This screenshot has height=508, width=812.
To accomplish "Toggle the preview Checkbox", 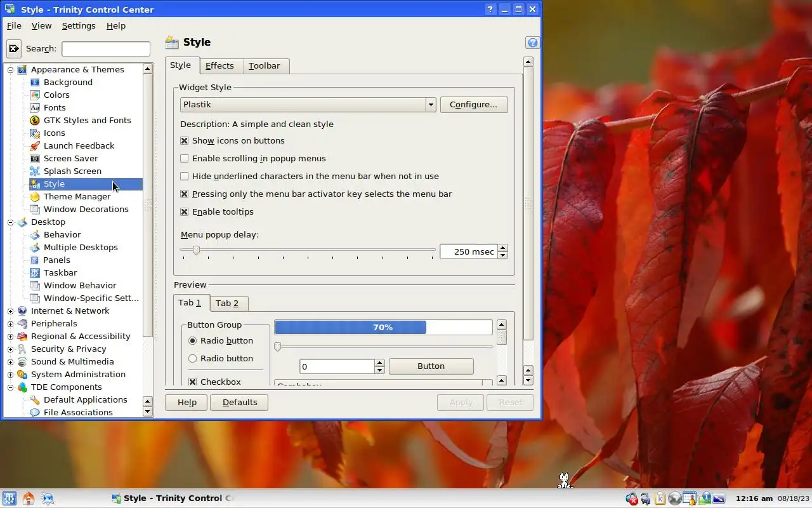I will point(192,382).
